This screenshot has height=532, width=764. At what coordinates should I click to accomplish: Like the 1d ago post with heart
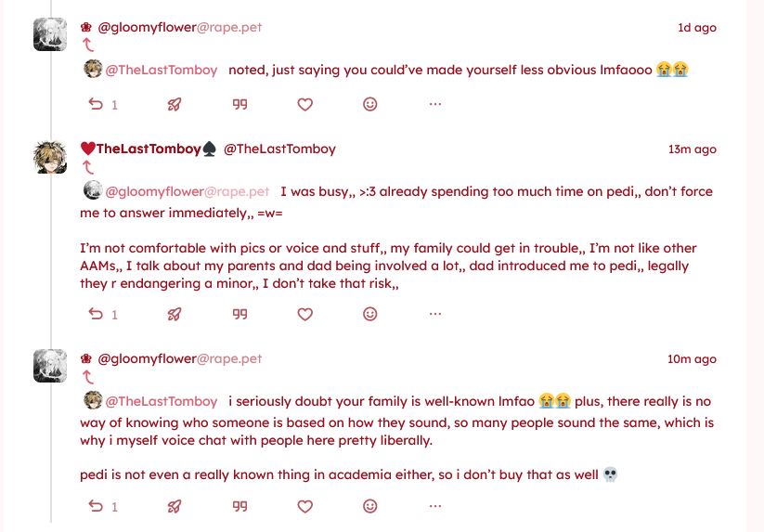click(x=304, y=105)
